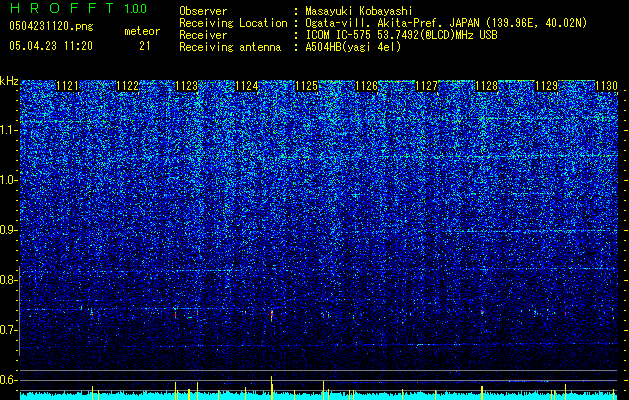Click the meteor label

pos(142,31)
